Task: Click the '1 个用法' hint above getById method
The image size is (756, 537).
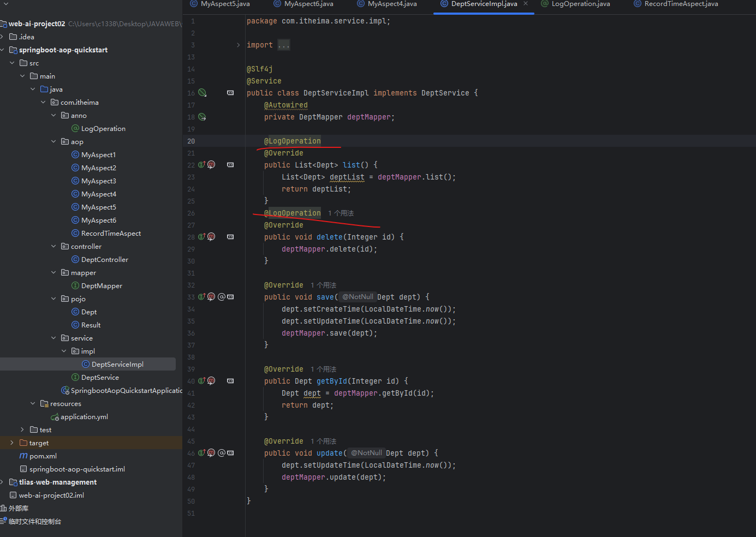Action: click(323, 369)
